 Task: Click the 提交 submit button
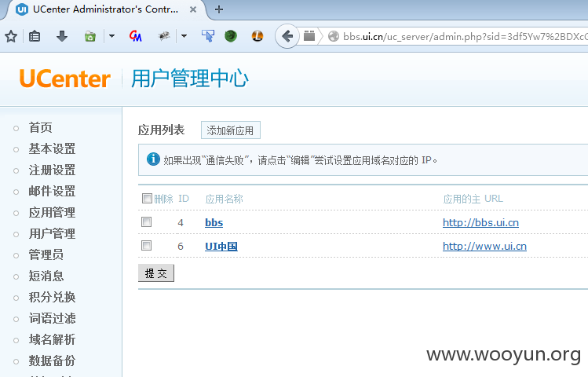(x=156, y=273)
